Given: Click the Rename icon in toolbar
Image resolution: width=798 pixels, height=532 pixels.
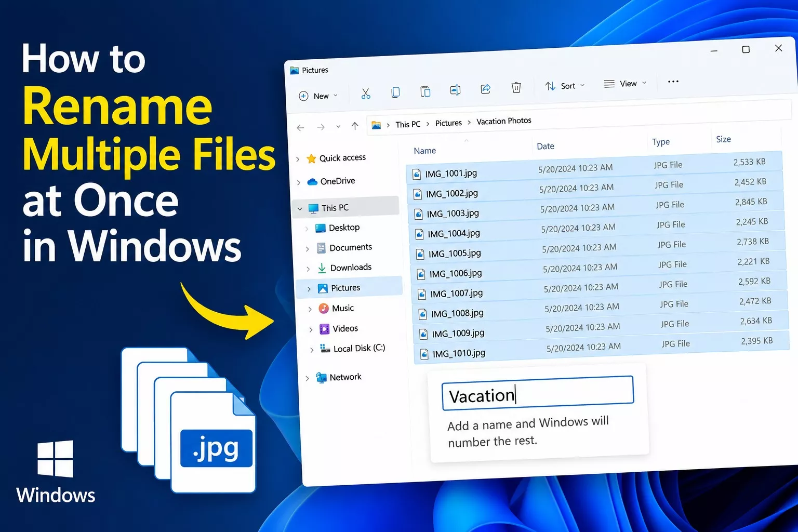Looking at the screenshot, I should 455,90.
